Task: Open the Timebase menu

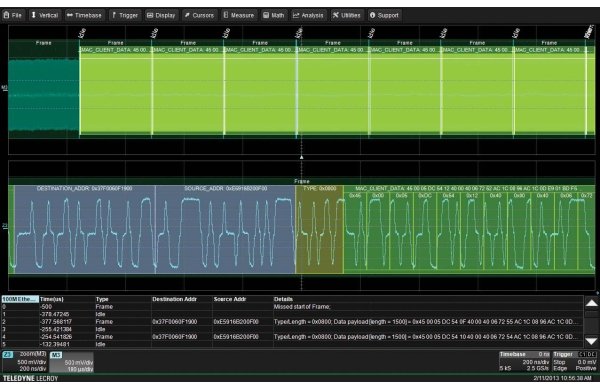Action: coord(85,15)
